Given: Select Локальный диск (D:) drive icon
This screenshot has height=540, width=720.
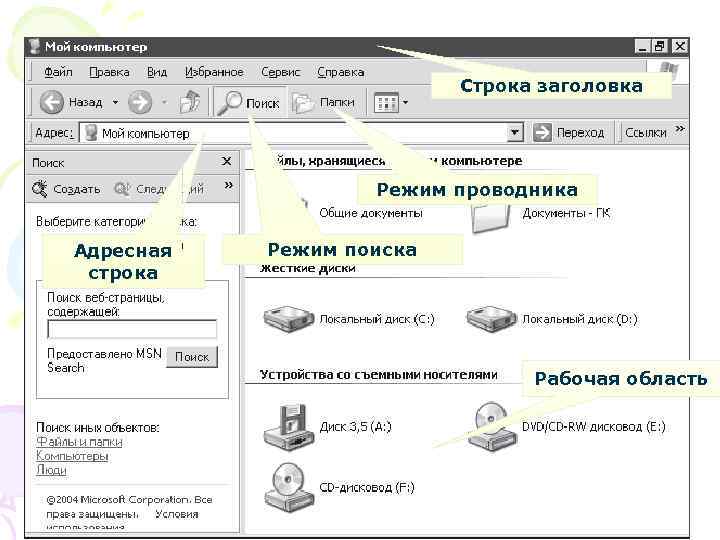Looking at the screenshot, I should tap(491, 318).
